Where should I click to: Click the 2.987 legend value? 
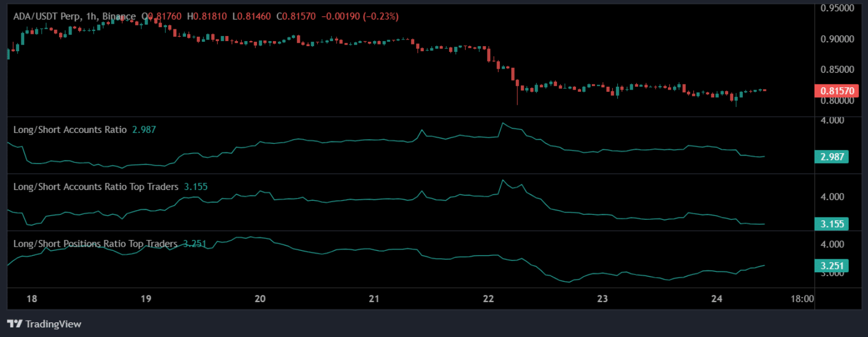coord(144,130)
